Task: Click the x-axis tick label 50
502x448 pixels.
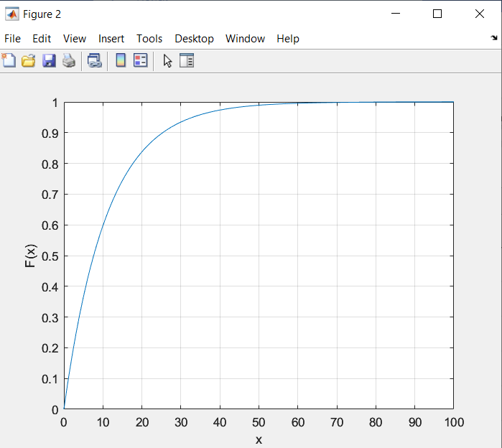Action: point(259,422)
